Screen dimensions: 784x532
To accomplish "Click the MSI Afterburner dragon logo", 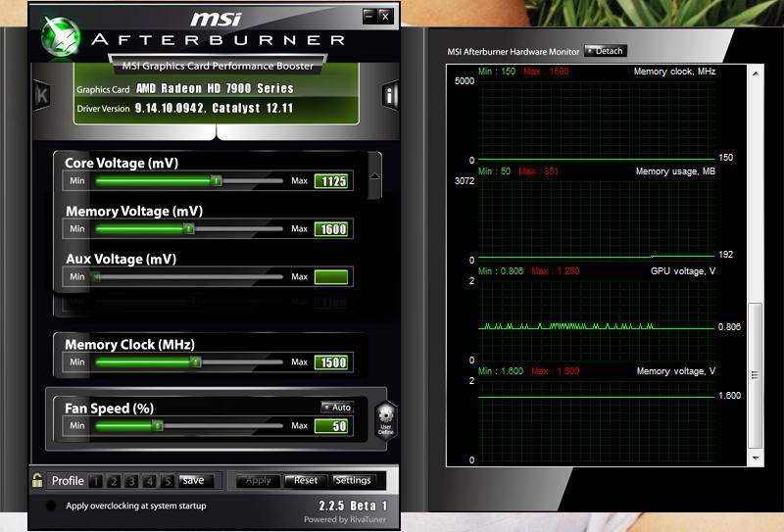I will tap(61, 36).
